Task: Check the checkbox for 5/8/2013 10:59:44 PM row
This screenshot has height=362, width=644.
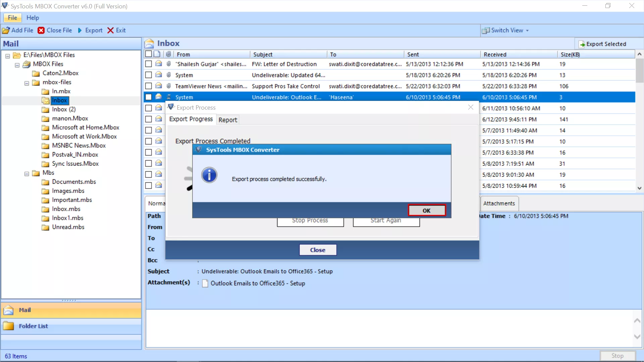Action: click(148, 185)
